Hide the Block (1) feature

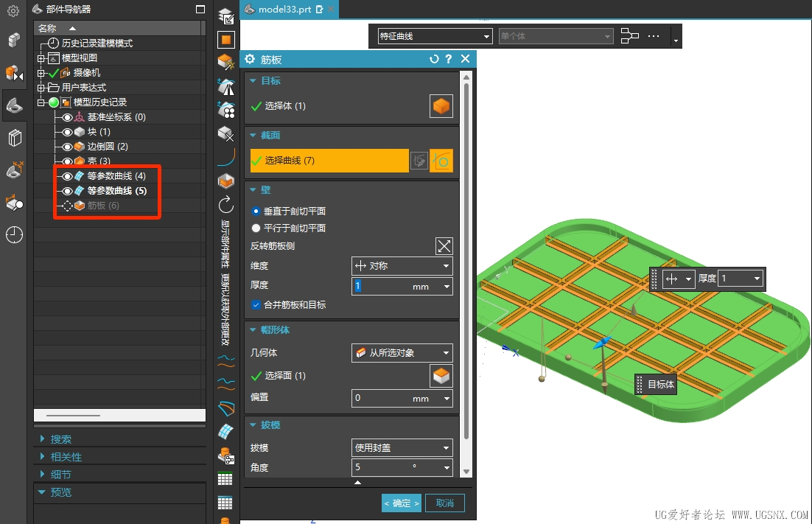pos(67,132)
